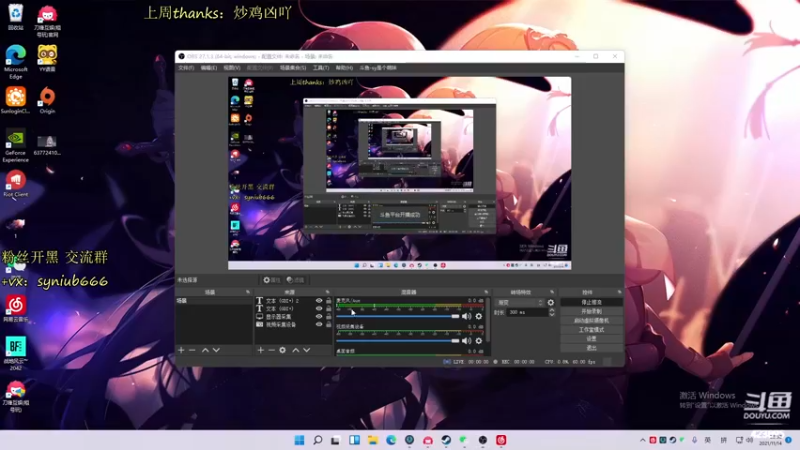Open GeForce Experience desktop shortcut
The width and height of the screenshot is (800, 450).
tap(15, 146)
